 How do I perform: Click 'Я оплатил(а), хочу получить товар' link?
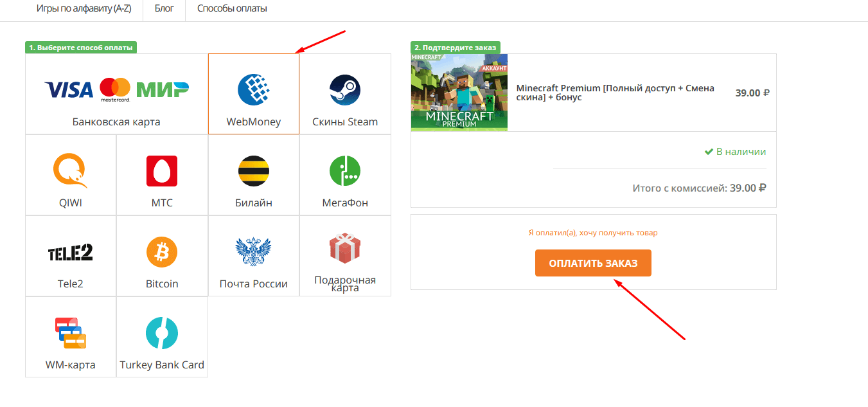click(593, 233)
